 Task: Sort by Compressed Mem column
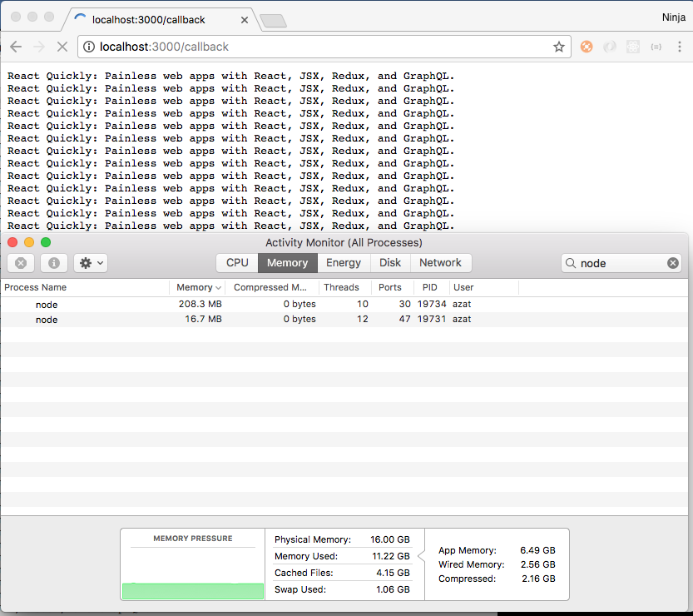pos(272,287)
